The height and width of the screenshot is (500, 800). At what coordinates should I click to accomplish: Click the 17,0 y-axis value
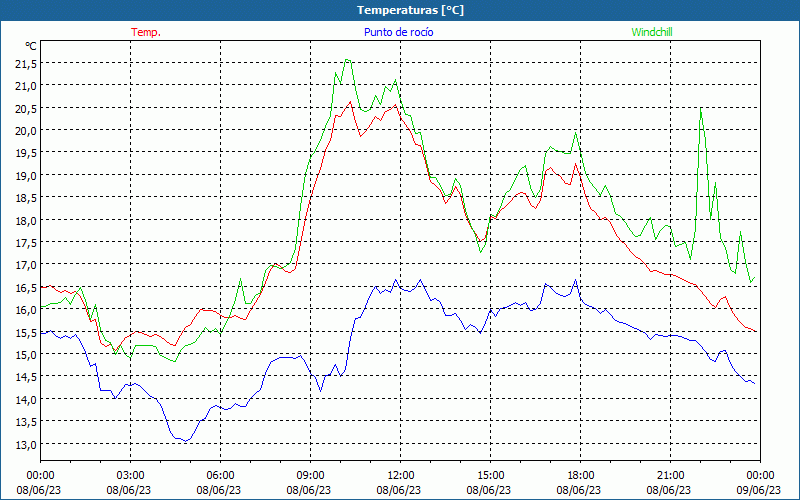[27, 265]
